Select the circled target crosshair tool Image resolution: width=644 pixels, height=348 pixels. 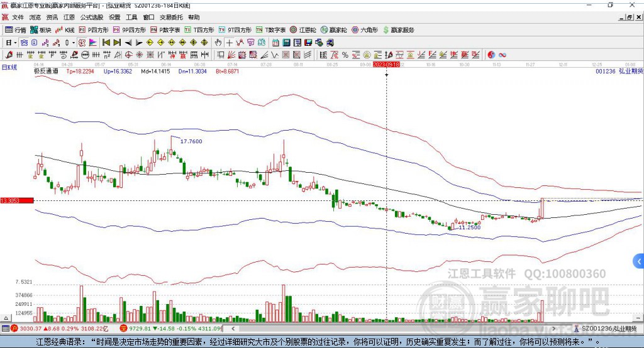128,55
